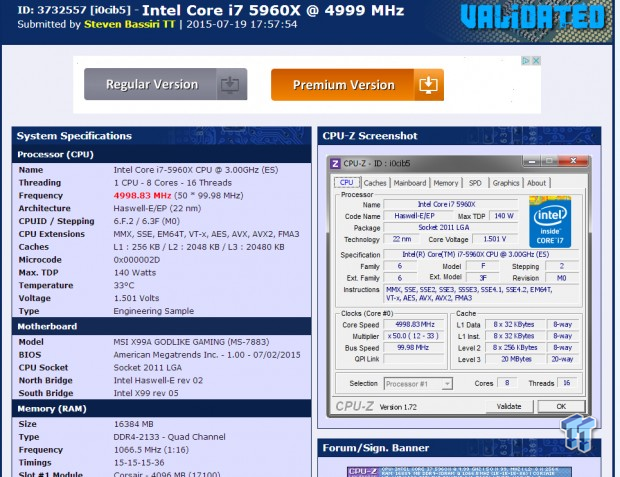Screen dimensions: 620x477
Task: Minimize the CPU-Z window
Action: pyautogui.click(x=532, y=161)
